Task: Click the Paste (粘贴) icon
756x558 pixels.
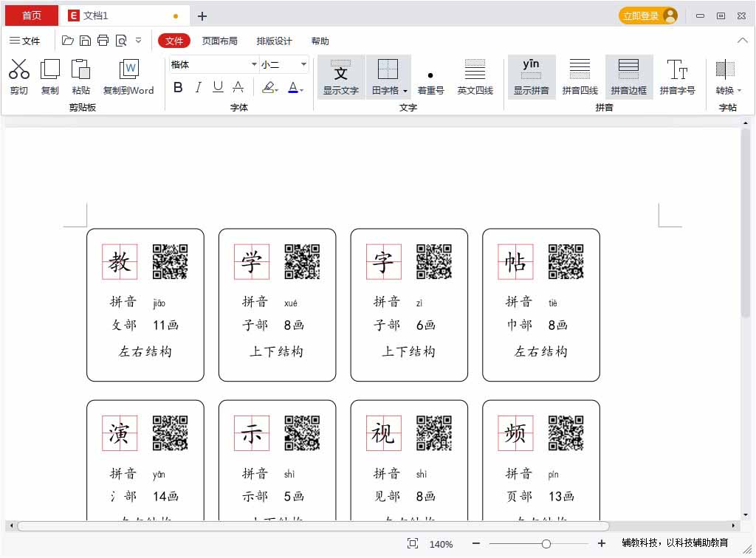Action: tap(80, 69)
